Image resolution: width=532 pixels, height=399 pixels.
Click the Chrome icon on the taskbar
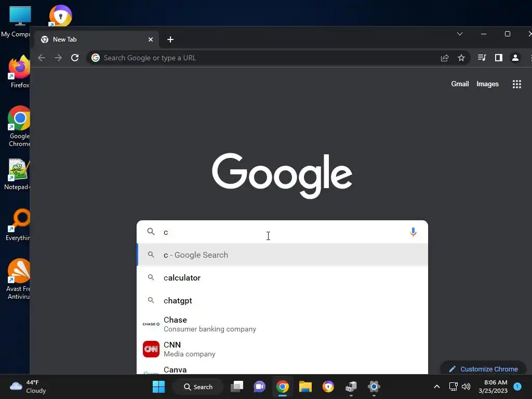[x=282, y=387]
